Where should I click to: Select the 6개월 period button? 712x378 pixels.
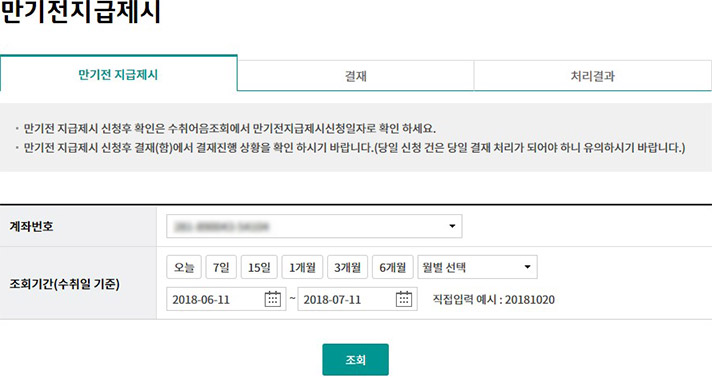(x=393, y=267)
